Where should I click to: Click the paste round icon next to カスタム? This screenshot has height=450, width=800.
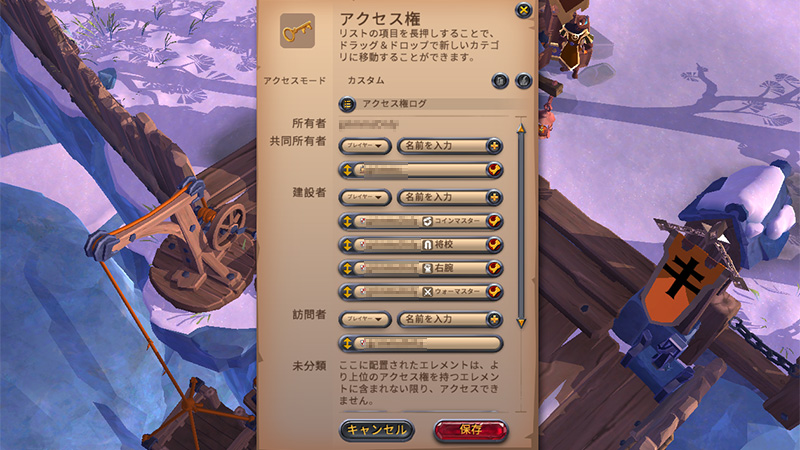pyautogui.click(x=500, y=81)
